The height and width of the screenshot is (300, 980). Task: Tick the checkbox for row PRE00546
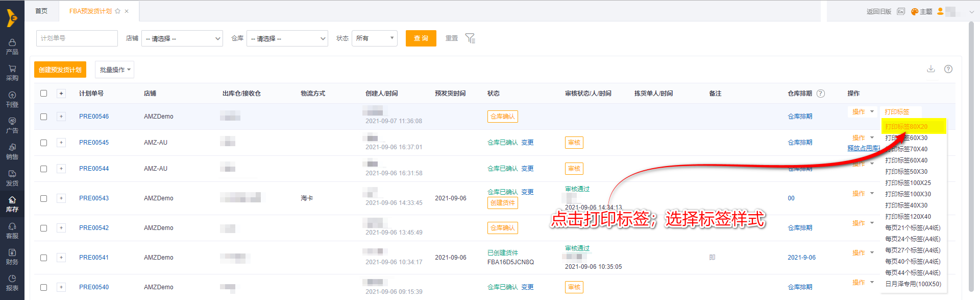point(44,117)
